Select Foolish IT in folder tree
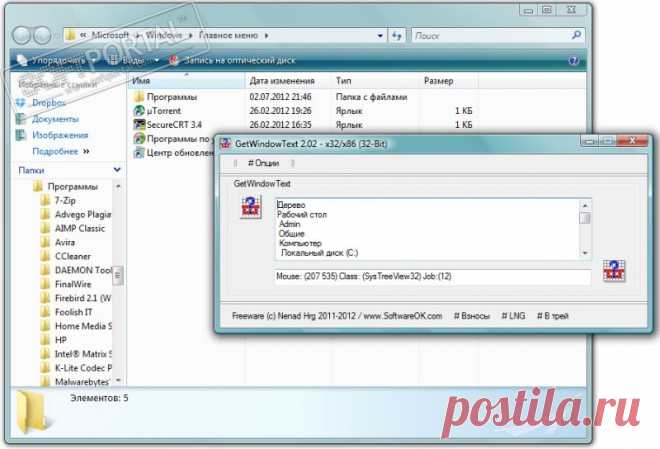 [74, 312]
